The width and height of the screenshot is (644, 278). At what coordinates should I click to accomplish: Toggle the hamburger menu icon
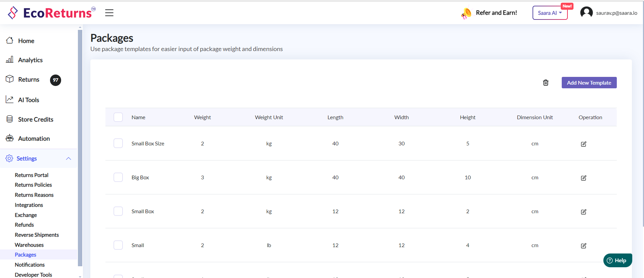tap(109, 13)
